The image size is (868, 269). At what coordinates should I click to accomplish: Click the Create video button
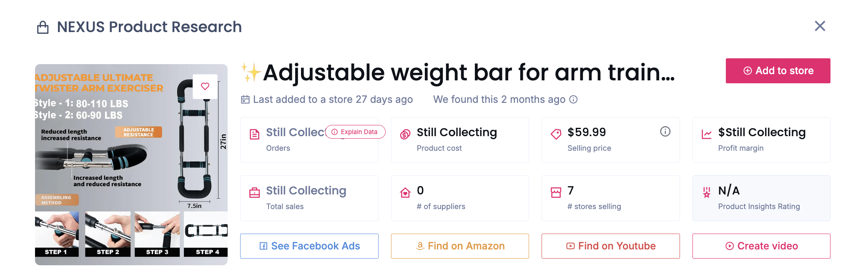pyautogui.click(x=761, y=246)
